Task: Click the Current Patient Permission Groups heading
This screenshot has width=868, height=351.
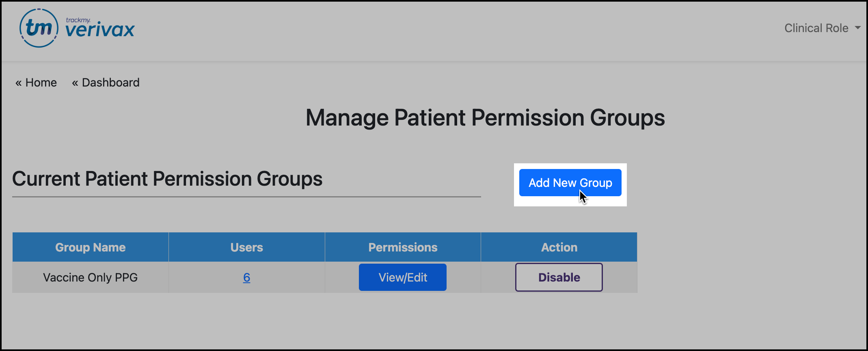Action: pyautogui.click(x=167, y=179)
